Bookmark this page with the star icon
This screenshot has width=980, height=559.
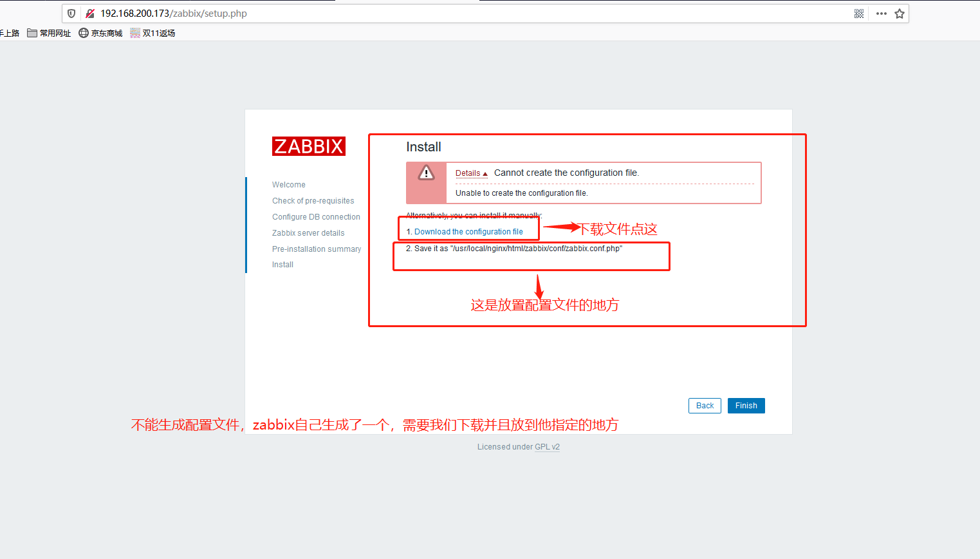(900, 14)
